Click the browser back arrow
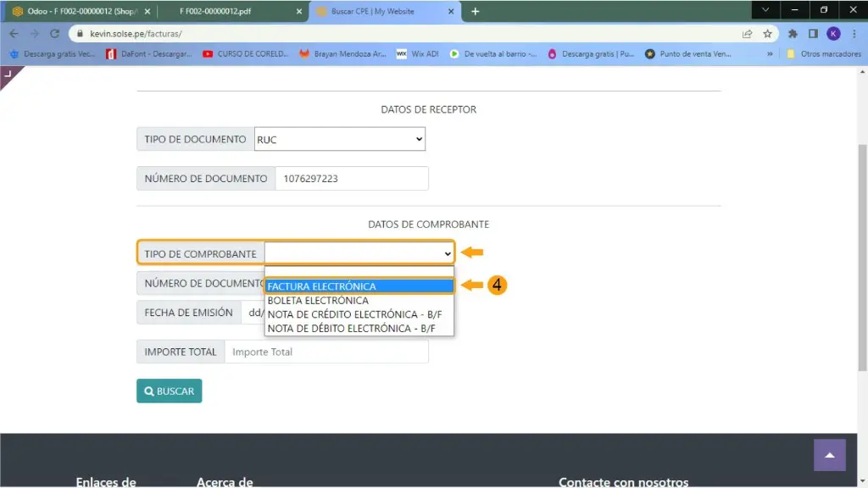This screenshot has width=868, height=488. [x=14, y=34]
